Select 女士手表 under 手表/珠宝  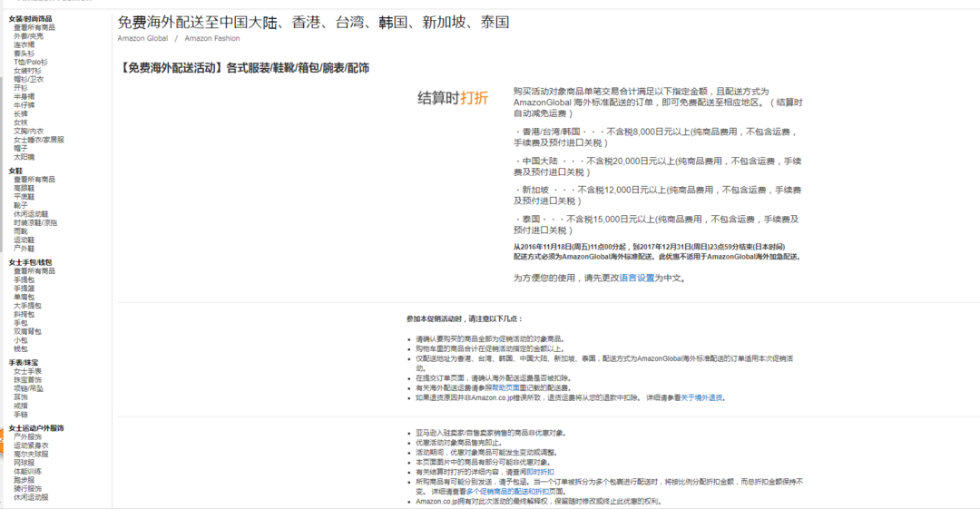click(x=28, y=371)
